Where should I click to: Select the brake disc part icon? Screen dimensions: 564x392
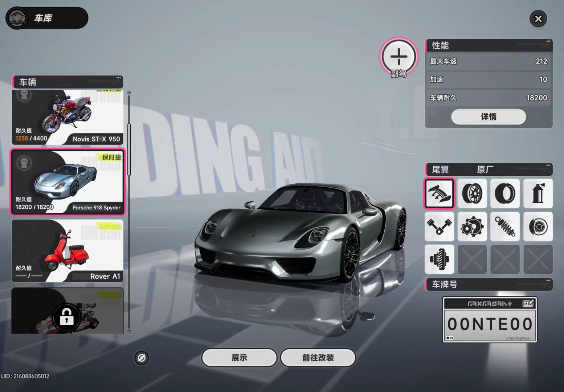(x=538, y=226)
